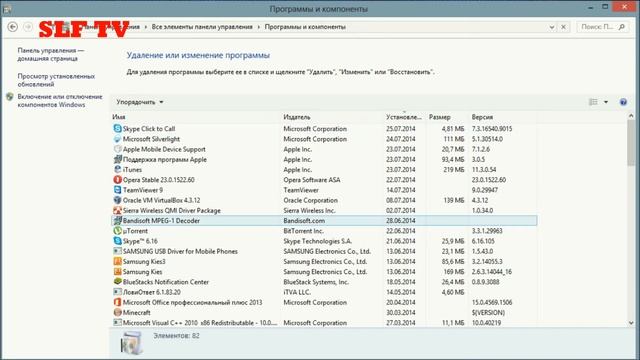
Task: Open the Упорядочить dropdown menu
Action: tap(140, 102)
